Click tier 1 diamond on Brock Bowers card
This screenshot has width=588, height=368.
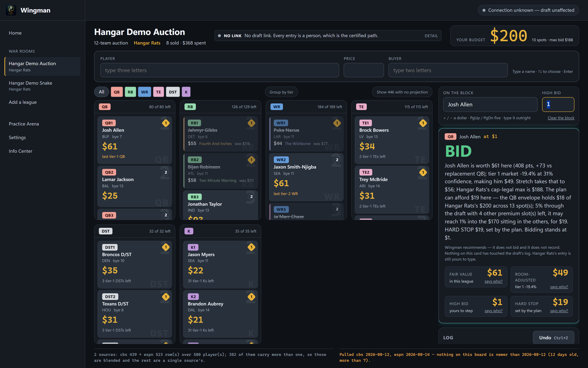[423, 123]
